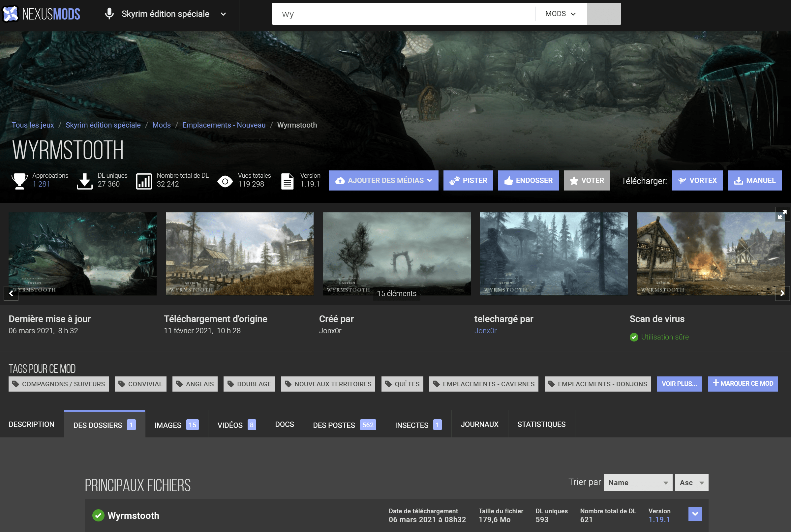Click the green checkmark beside Wyrmstooth file
This screenshot has height=532, width=791.
tap(98, 516)
